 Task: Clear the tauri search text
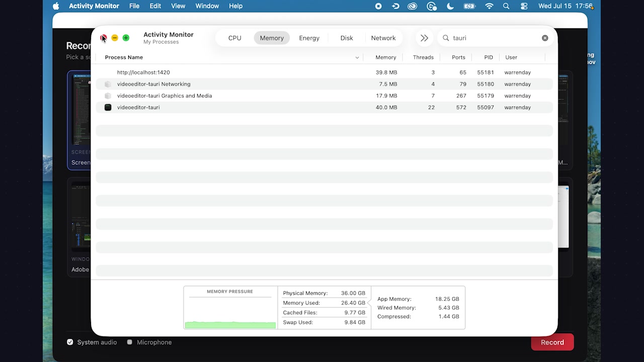(545, 38)
